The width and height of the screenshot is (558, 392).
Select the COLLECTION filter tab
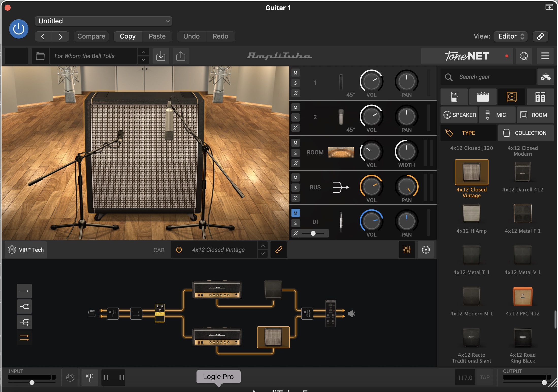[x=526, y=133]
